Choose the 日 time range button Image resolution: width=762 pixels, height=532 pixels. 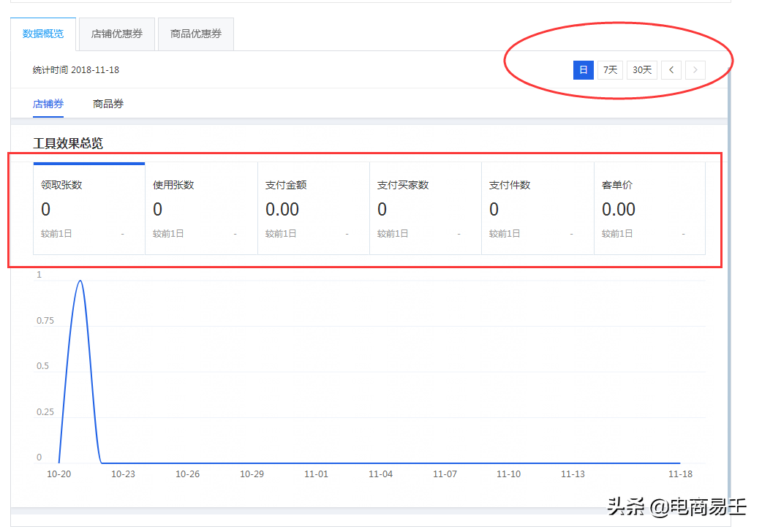click(x=583, y=70)
